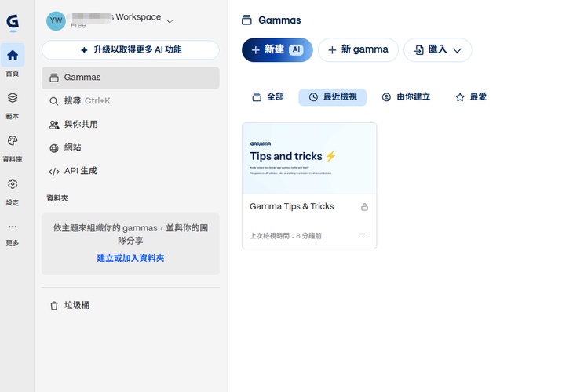Click the 資料夾 section heading

click(57, 198)
